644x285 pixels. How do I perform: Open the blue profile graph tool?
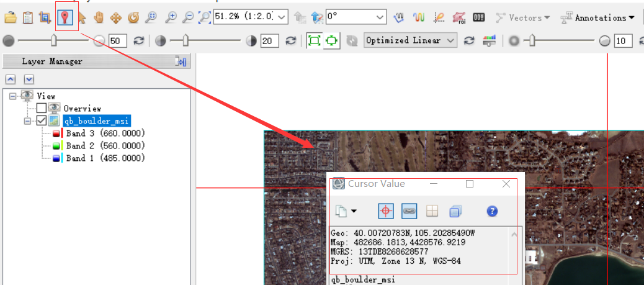click(x=399, y=17)
